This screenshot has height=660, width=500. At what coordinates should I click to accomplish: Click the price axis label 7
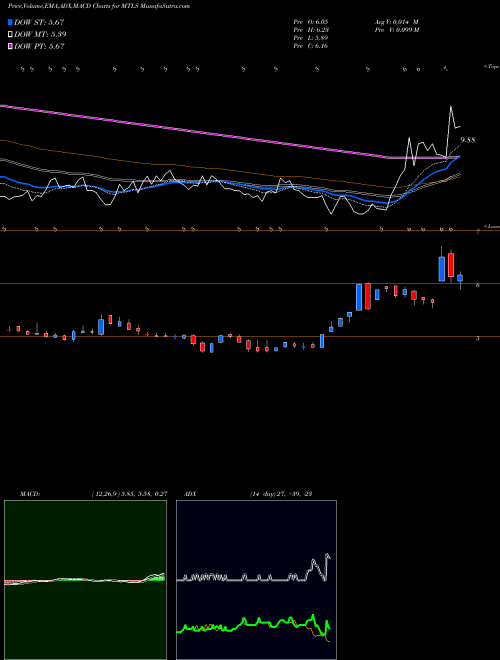[478, 232]
